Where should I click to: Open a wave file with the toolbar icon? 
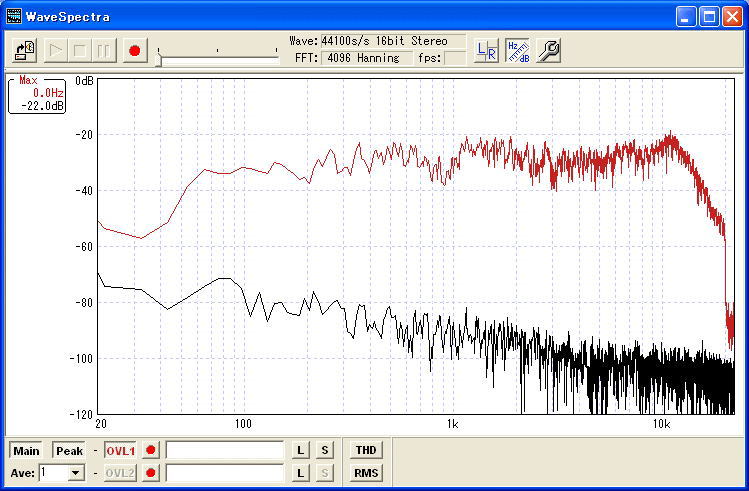click(x=25, y=50)
